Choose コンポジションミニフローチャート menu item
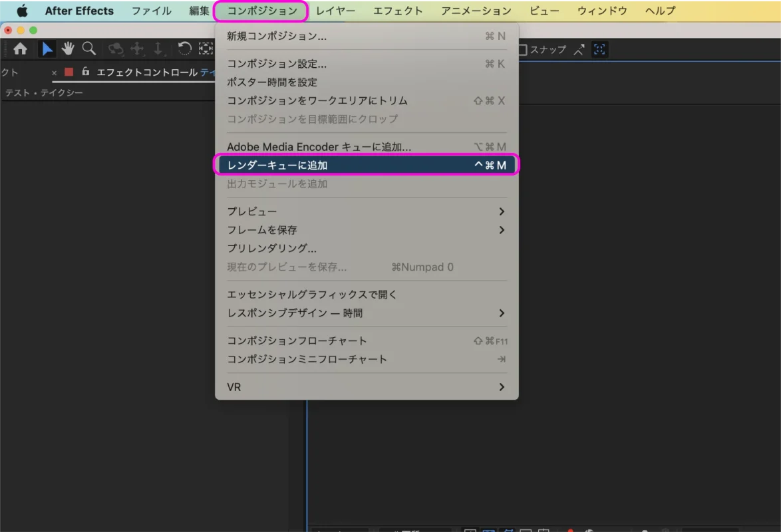Image resolution: width=781 pixels, height=532 pixels. (x=367, y=359)
